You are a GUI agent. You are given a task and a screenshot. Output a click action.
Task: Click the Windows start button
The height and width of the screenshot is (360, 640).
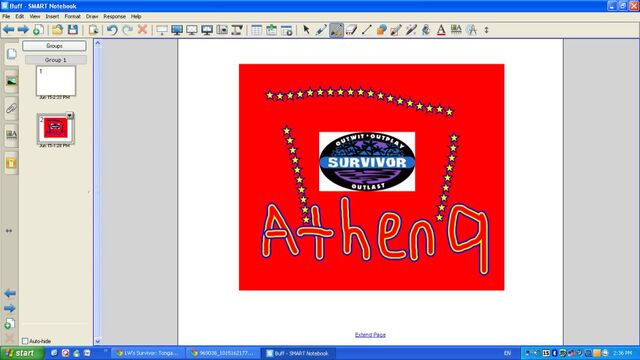pyautogui.click(x=21, y=353)
